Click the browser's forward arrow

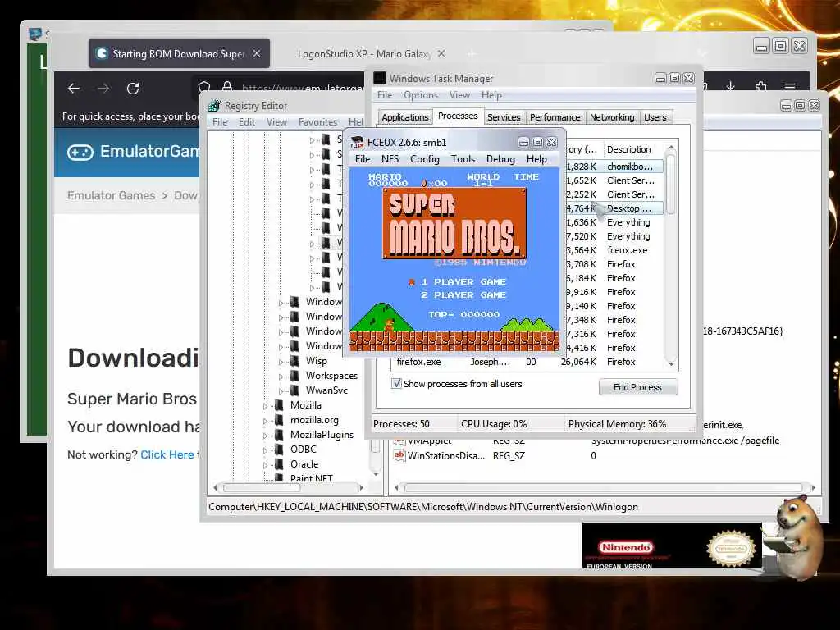pos(103,89)
